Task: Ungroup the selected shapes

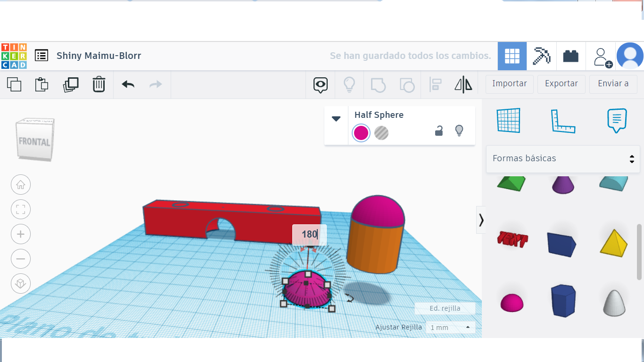Action: point(407,85)
